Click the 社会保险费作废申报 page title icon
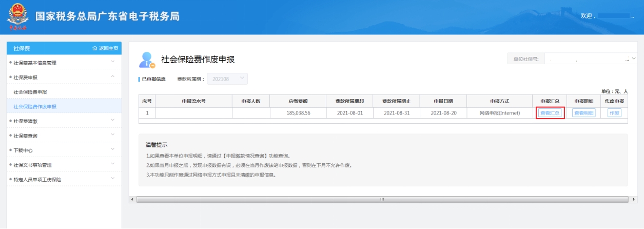The image size is (644, 229). tap(147, 60)
